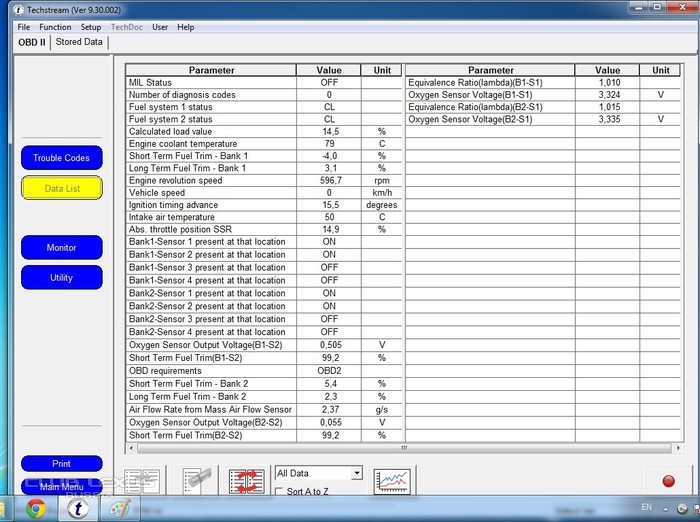Open the Setup menu

[x=91, y=27]
